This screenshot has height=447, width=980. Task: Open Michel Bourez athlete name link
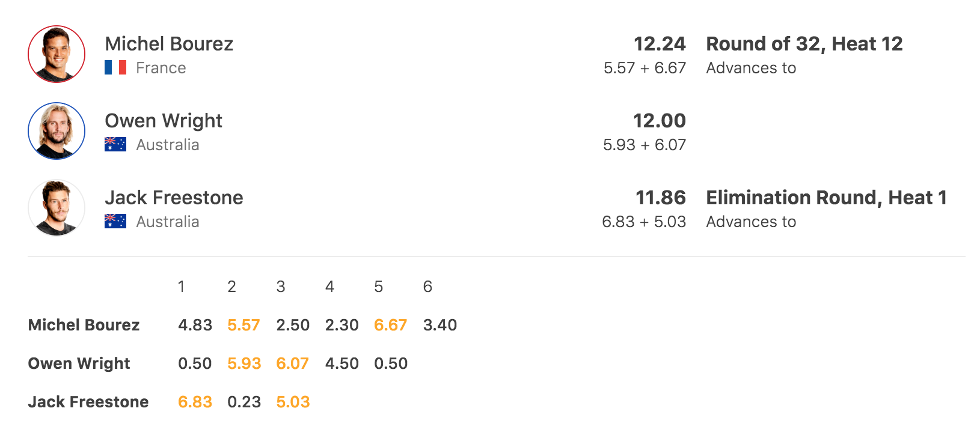[x=169, y=44]
